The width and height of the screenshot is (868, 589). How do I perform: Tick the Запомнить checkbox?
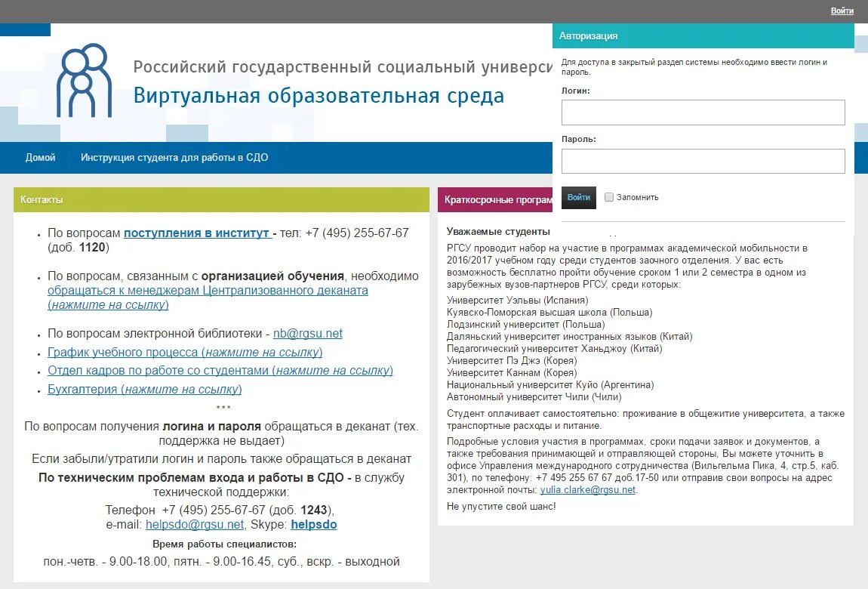609,197
